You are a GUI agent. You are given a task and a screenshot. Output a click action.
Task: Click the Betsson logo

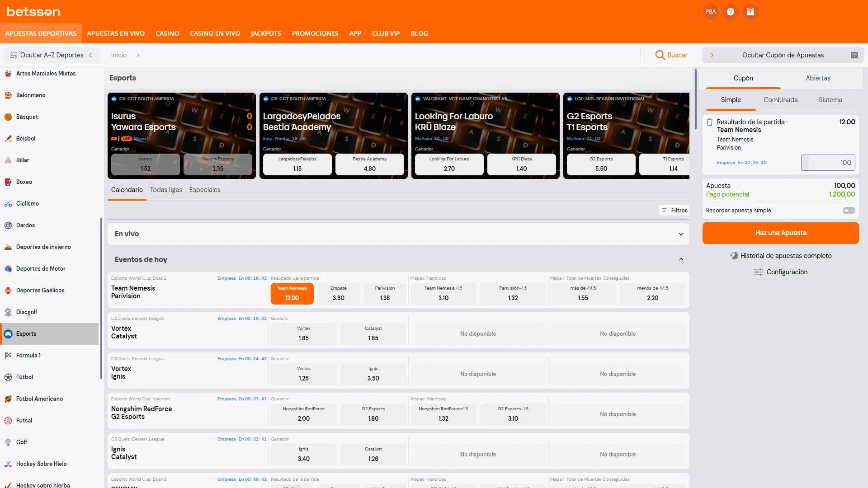click(33, 12)
